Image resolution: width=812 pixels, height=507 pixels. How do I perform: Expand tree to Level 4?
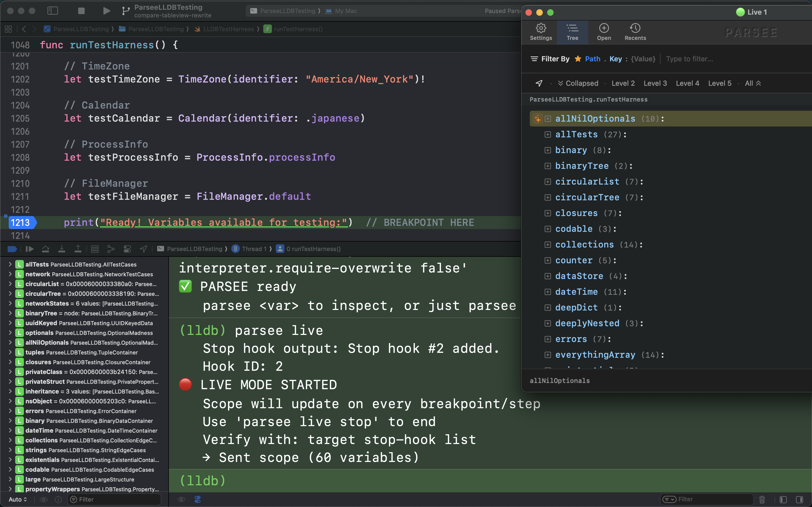point(687,83)
